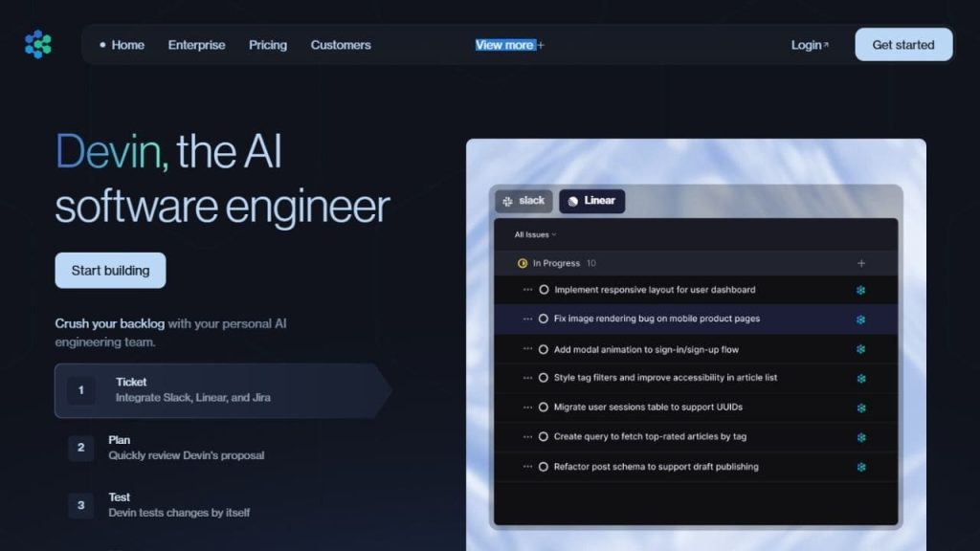This screenshot has height=551, width=980.
Task: Click the Login external arrow icon
Action: [826, 45]
